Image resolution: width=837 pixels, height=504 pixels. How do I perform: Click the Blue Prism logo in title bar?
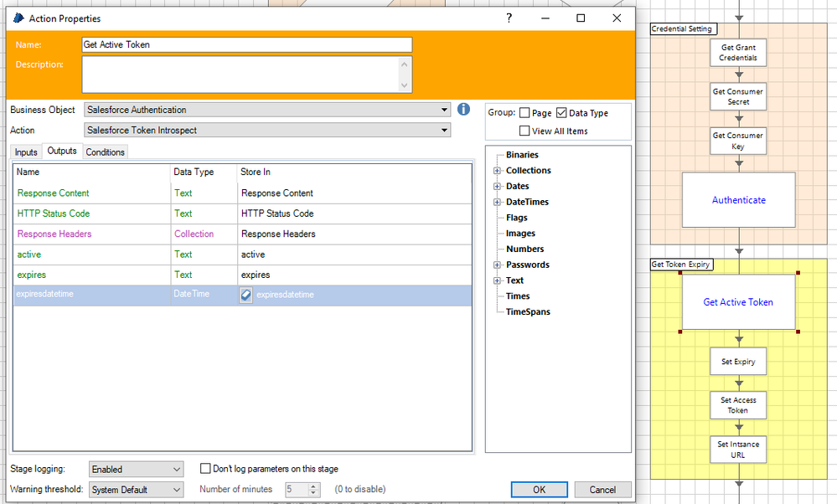click(x=18, y=18)
